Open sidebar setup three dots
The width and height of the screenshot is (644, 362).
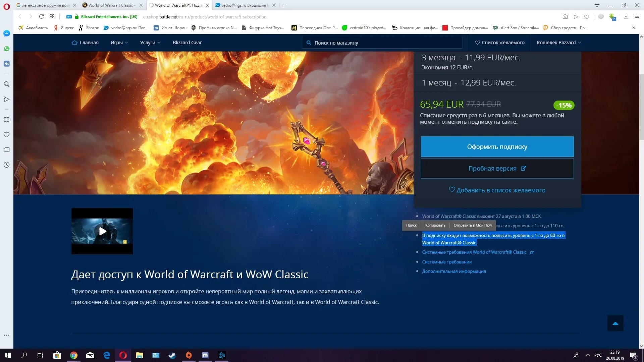tap(7, 335)
